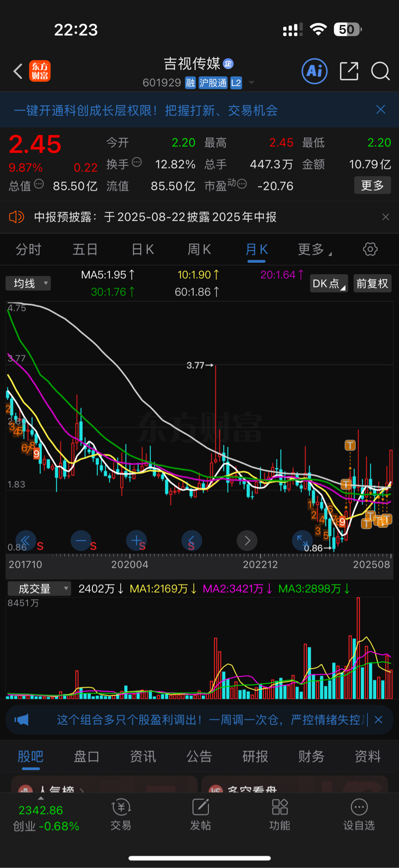Image resolution: width=399 pixels, height=868 pixels.
Task: Tap the 2.45 current price
Action: (35, 145)
